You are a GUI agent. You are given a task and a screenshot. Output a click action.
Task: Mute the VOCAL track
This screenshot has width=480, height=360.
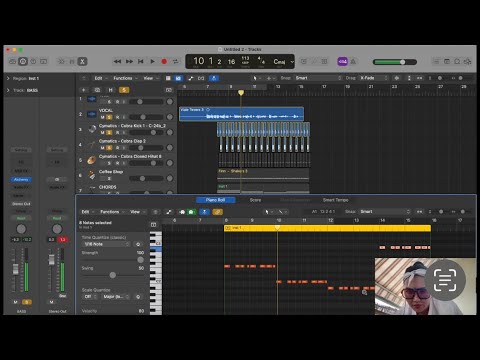103,117
